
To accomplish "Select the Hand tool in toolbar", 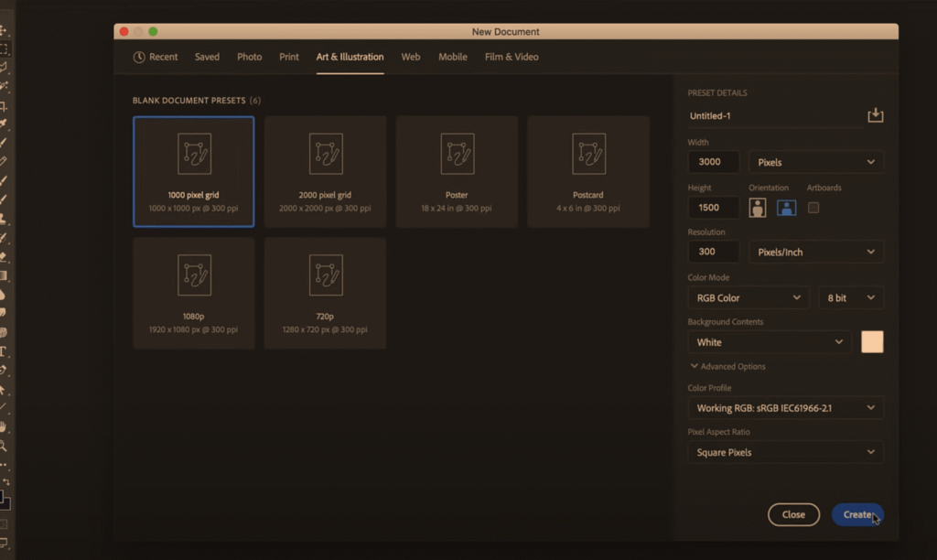I will pyautogui.click(x=4, y=427).
